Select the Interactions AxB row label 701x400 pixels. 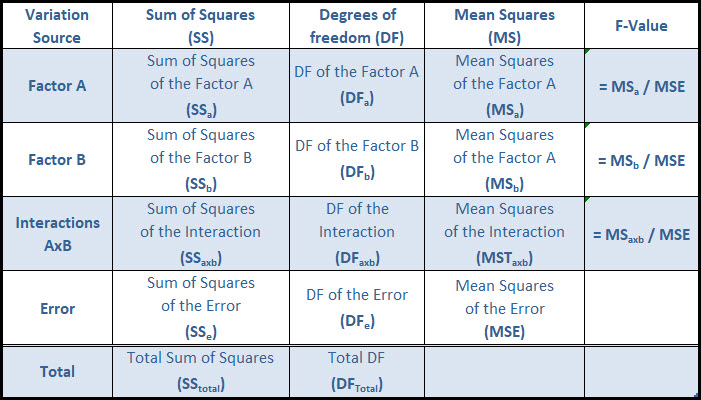click(x=57, y=233)
